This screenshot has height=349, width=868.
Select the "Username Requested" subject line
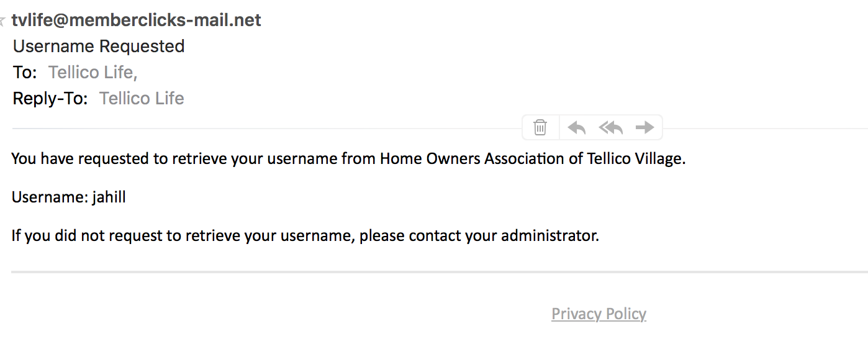[99, 47]
